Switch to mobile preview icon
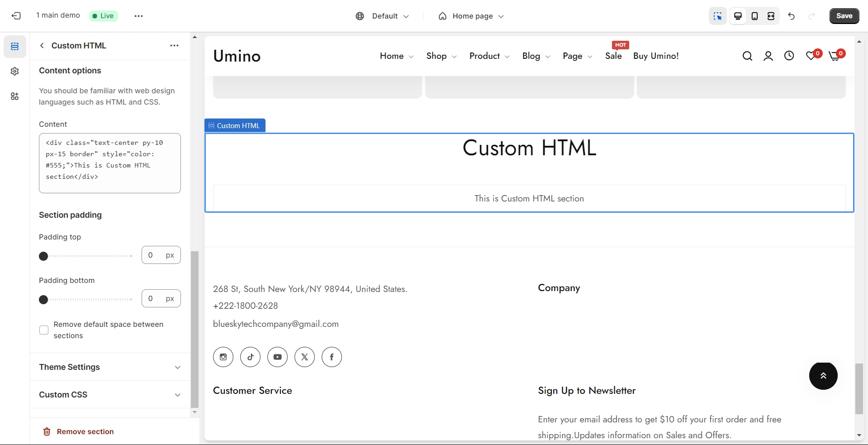Viewport: 868px width, 445px height. [x=754, y=16]
